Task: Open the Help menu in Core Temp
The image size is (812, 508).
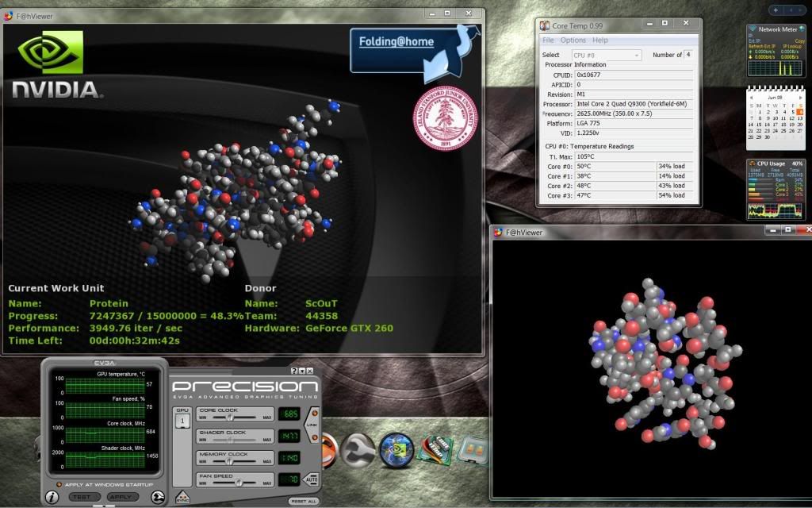Action: coord(599,40)
